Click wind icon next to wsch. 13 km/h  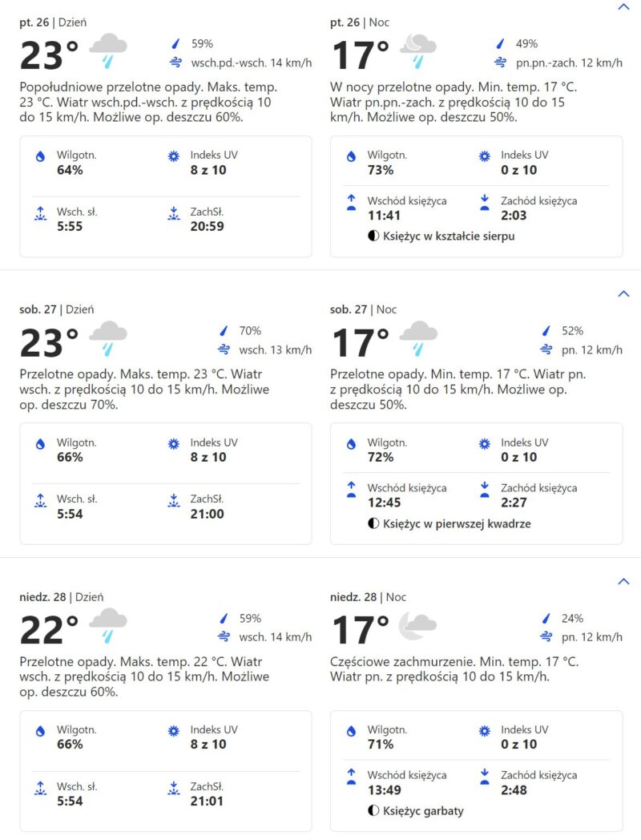pos(224,349)
